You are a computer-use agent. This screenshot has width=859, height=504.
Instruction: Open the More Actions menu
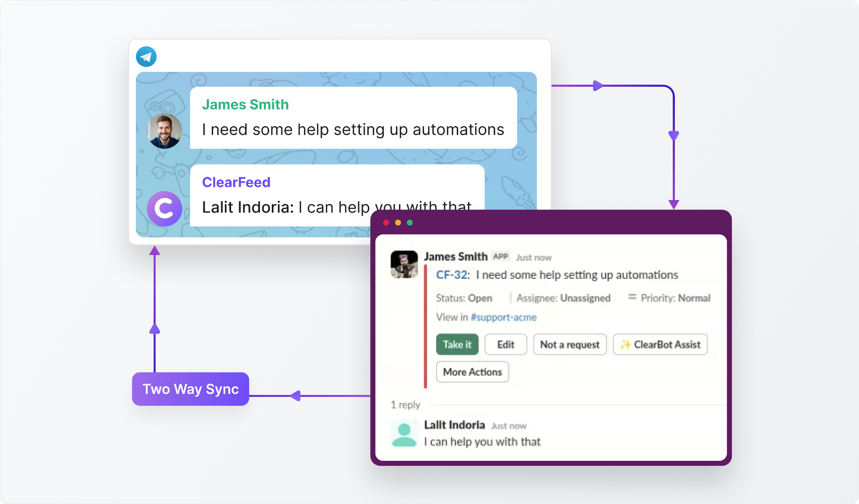pyautogui.click(x=472, y=372)
